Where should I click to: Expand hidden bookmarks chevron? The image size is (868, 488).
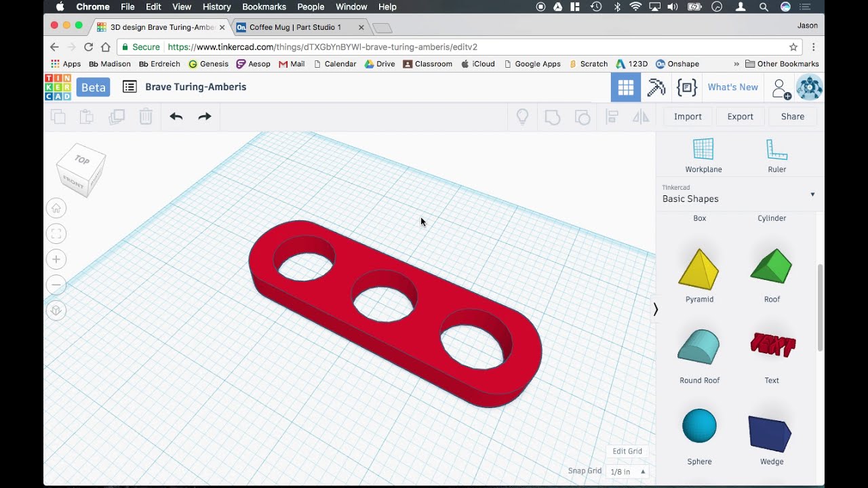point(736,64)
